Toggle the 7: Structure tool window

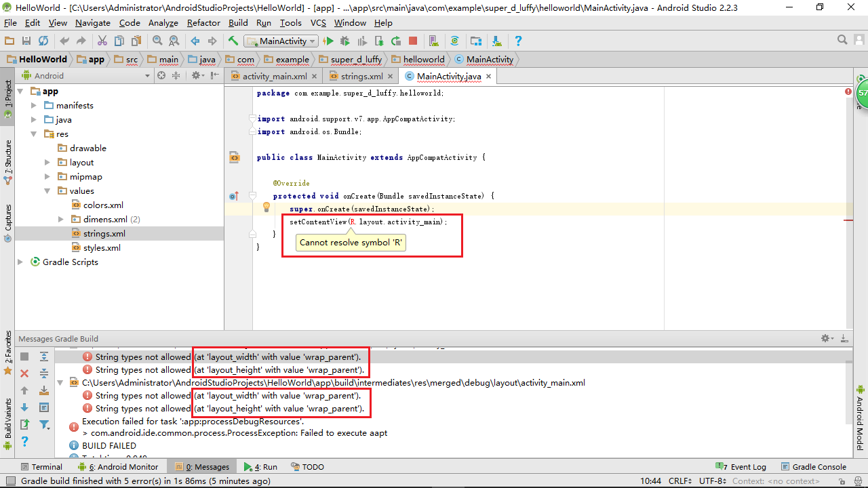point(7,163)
